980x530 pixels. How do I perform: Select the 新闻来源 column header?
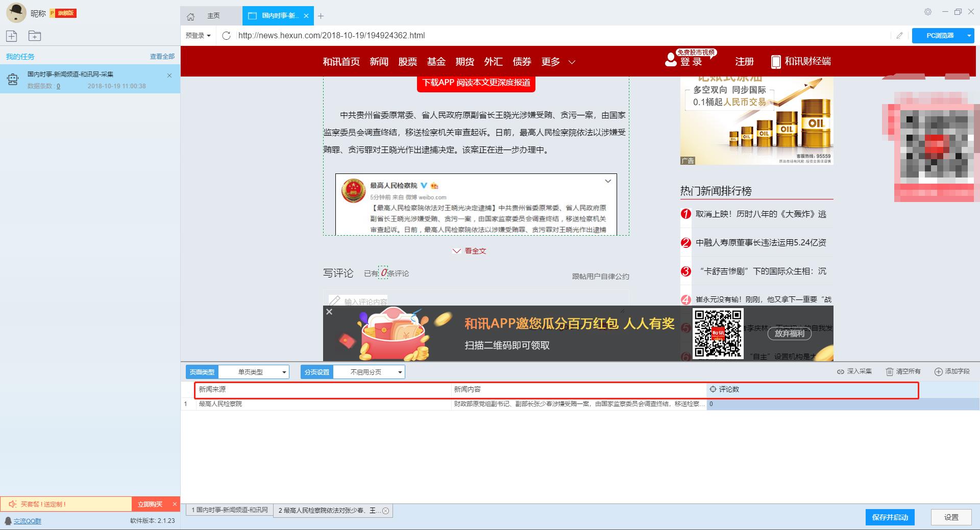324,389
